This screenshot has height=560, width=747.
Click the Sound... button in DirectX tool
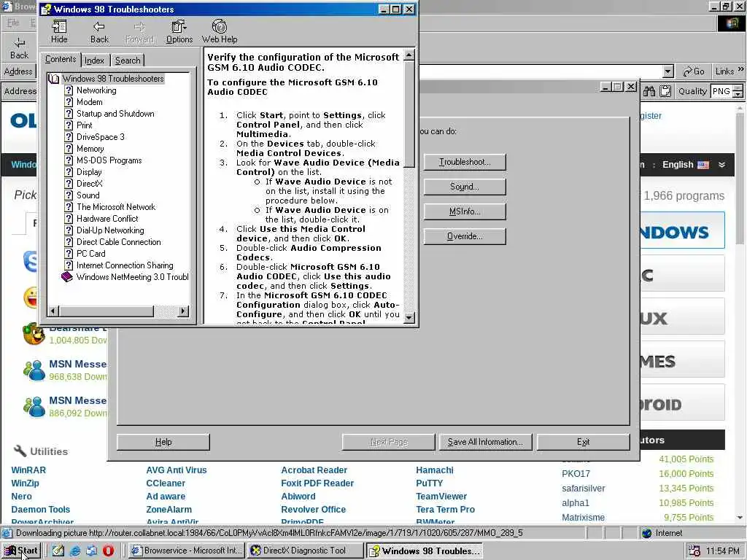tap(465, 187)
